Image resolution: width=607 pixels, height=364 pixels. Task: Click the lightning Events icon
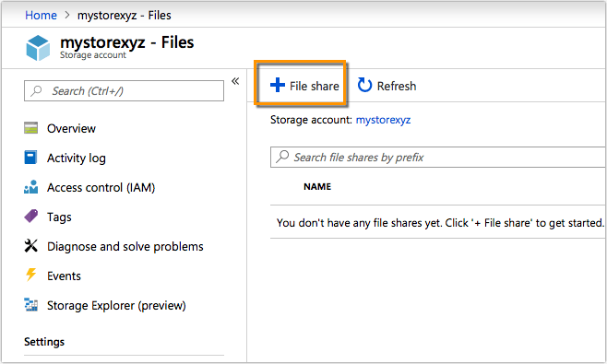31,275
